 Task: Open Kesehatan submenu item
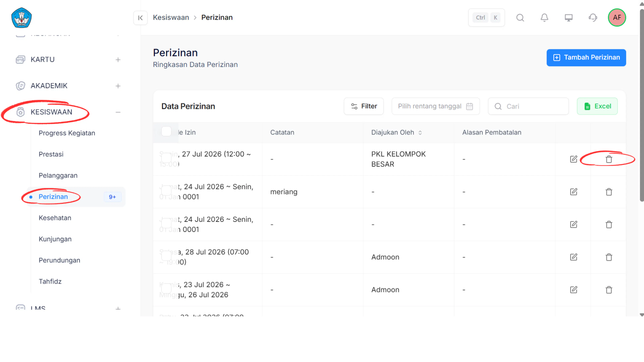tap(55, 218)
